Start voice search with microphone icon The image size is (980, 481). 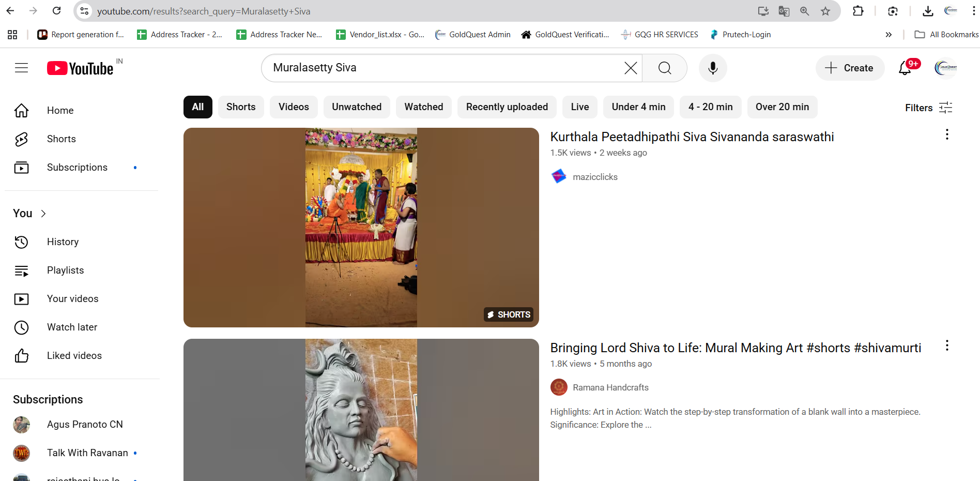(712, 68)
